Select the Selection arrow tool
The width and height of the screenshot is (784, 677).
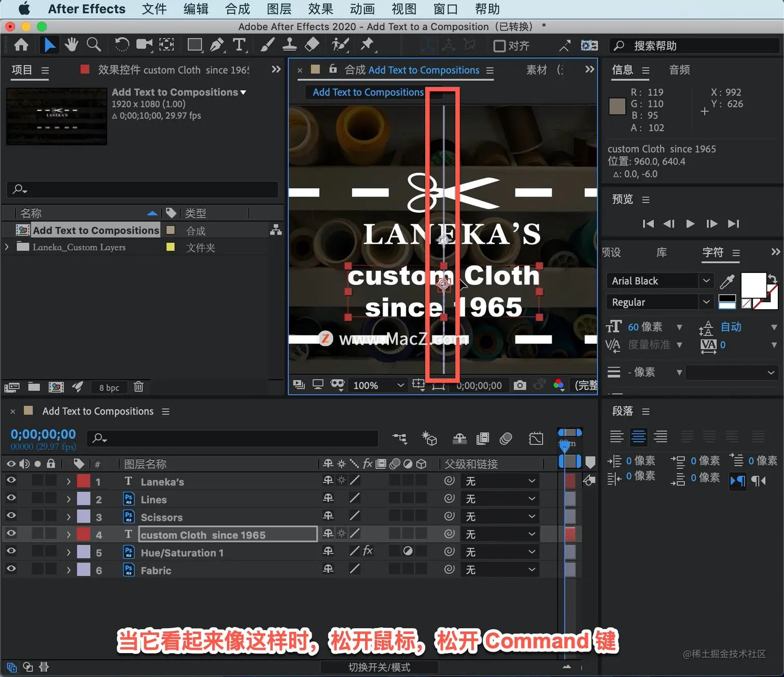49,45
